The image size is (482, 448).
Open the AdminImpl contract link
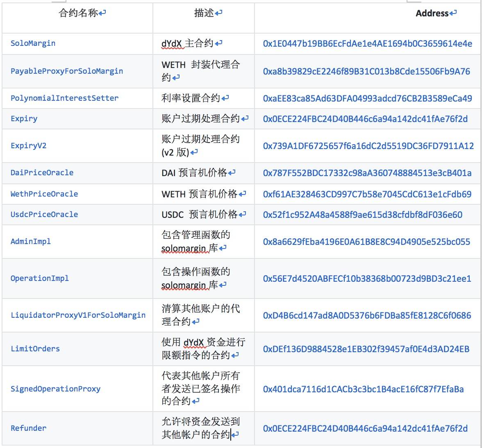pyautogui.click(x=31, y=242)
